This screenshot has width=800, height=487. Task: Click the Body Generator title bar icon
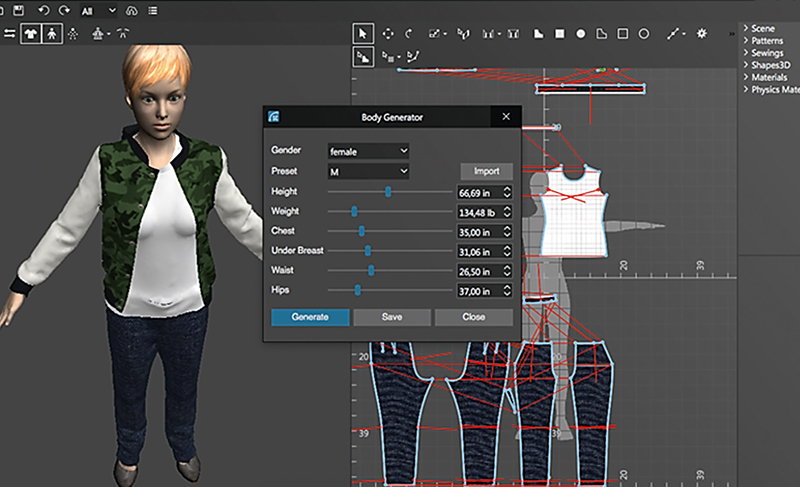tap(274, 117)
